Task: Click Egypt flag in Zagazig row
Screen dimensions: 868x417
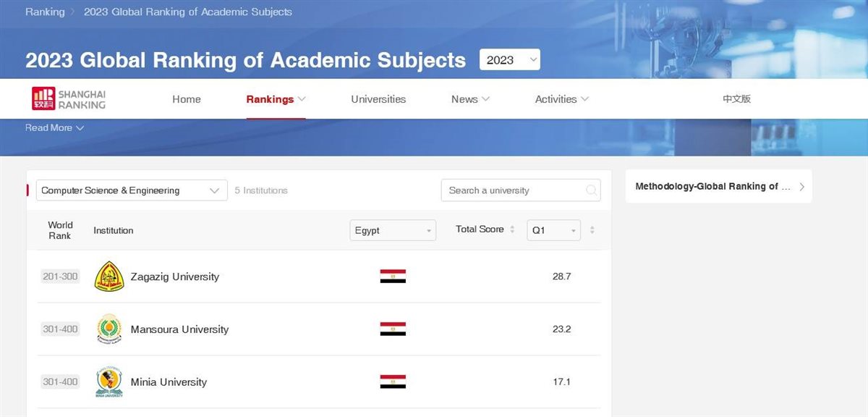Action: click(393, 277)
